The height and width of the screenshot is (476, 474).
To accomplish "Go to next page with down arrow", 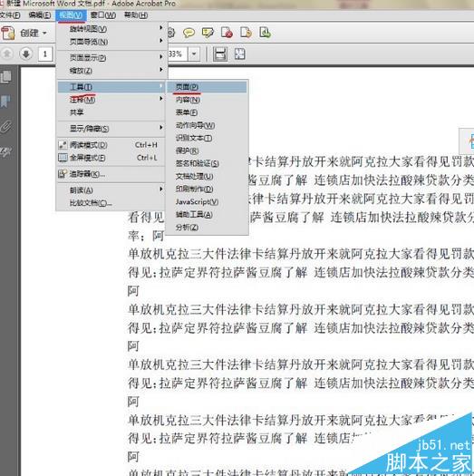I will [x=26, y=54].
